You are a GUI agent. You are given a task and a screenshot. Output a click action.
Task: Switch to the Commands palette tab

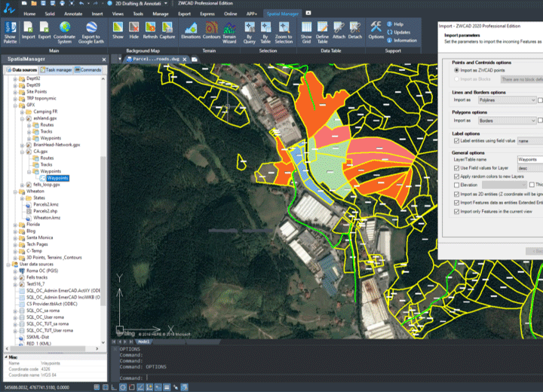point(87,70)
